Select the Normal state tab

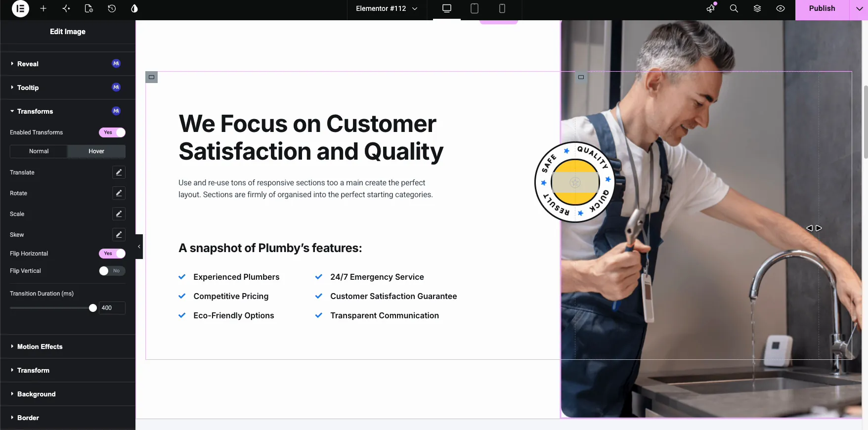(39, 151)
